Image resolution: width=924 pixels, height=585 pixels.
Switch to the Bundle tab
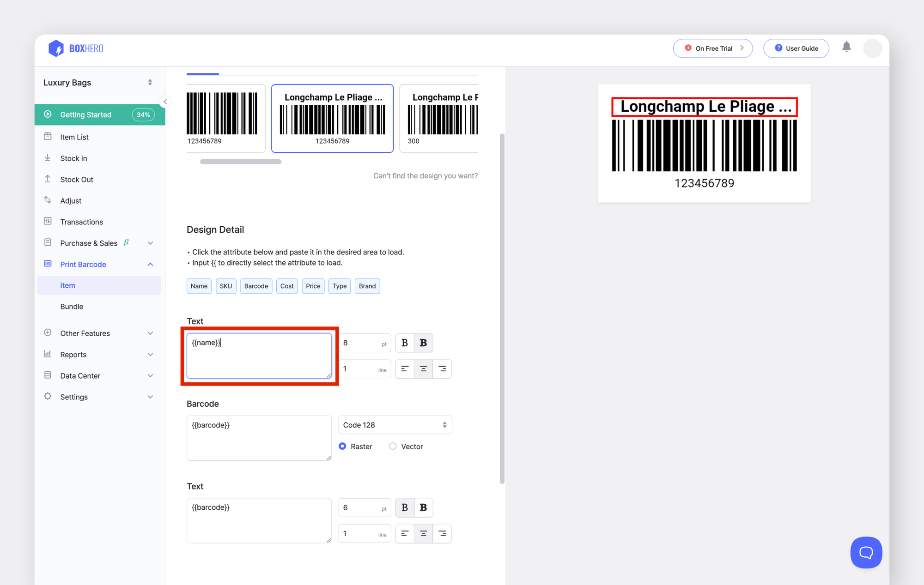72,306
